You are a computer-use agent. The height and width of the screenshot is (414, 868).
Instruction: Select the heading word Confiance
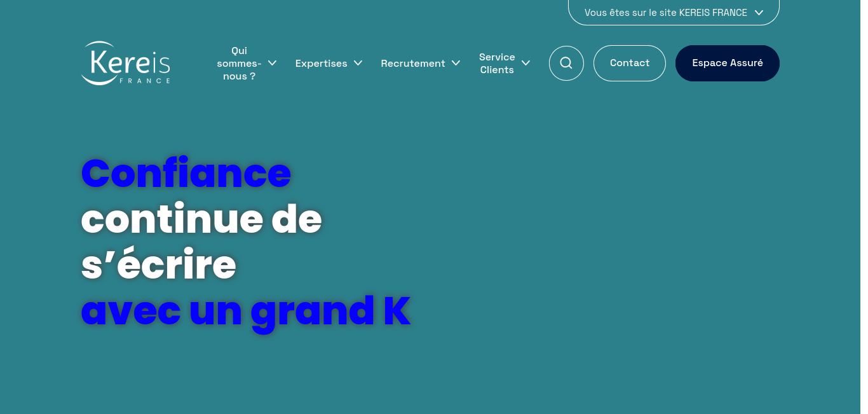(x=186, y=173)
